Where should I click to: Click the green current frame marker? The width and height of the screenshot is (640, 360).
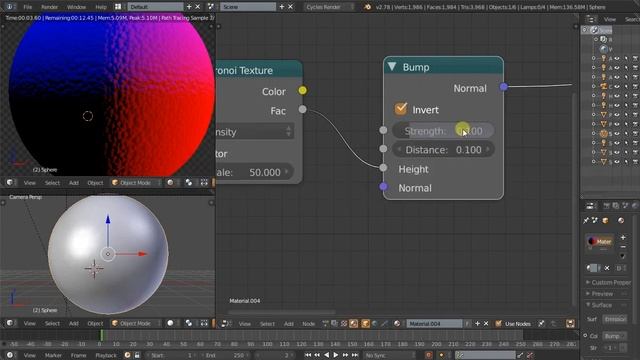click(102, 335)
